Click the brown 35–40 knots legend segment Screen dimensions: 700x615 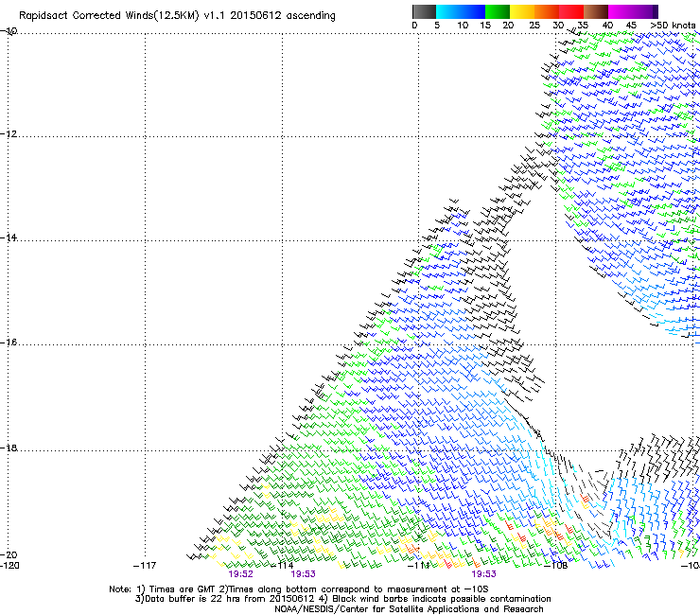pos(596,11)
